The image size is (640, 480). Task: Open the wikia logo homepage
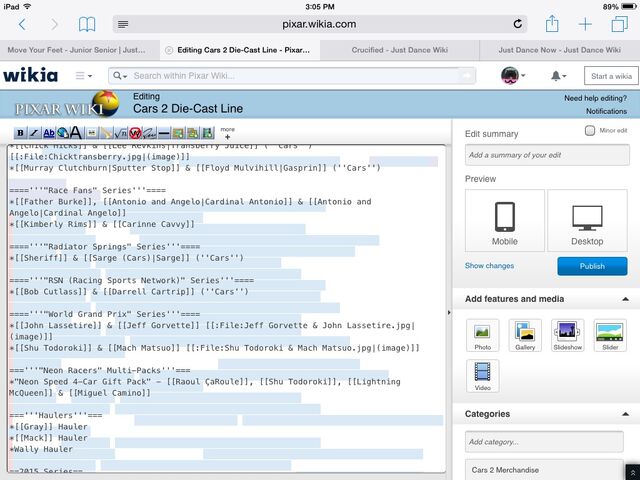(31, 76)
